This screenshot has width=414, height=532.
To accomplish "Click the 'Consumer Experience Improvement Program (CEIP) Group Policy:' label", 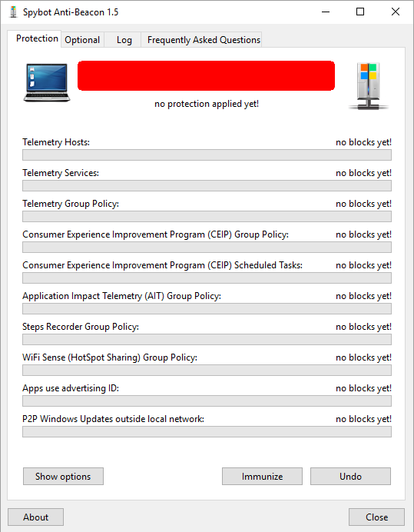I will pos(156,234).
